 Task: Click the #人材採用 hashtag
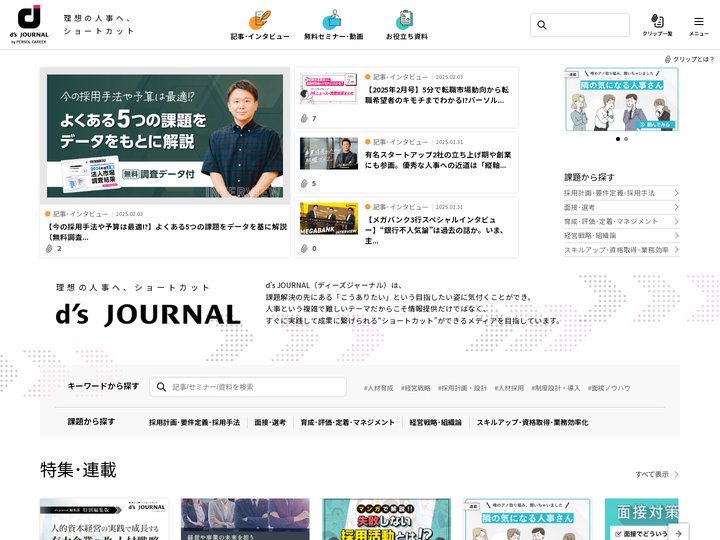(x=509, y=388)
